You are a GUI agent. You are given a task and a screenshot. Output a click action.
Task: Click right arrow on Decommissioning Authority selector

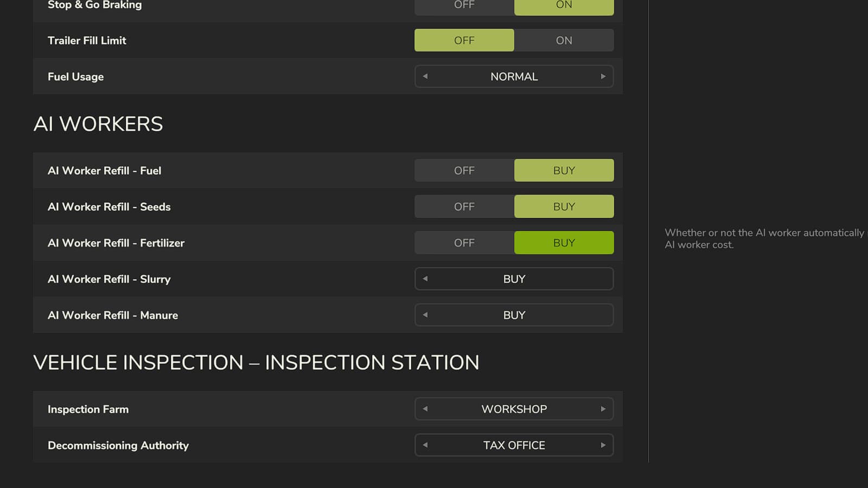coord(603,445)
